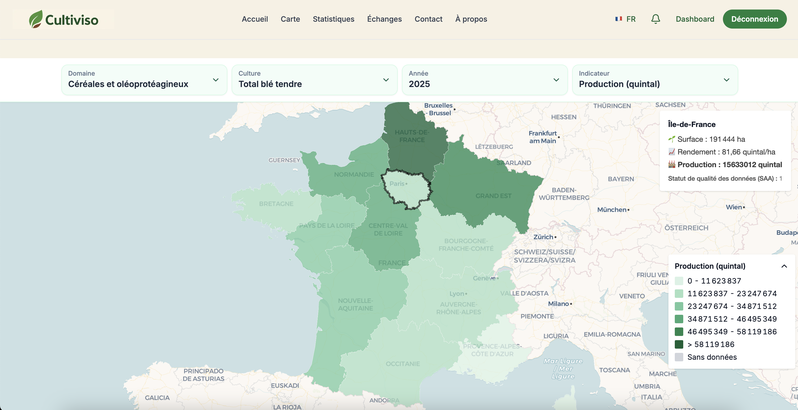
Task: Open the Année dropdown
Action: click(x=484, y=80)
